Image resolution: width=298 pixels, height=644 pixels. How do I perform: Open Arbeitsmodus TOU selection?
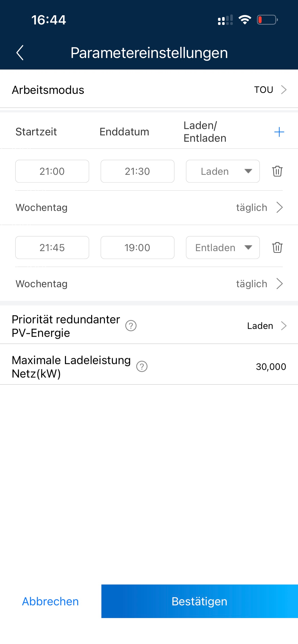[149, 90]
